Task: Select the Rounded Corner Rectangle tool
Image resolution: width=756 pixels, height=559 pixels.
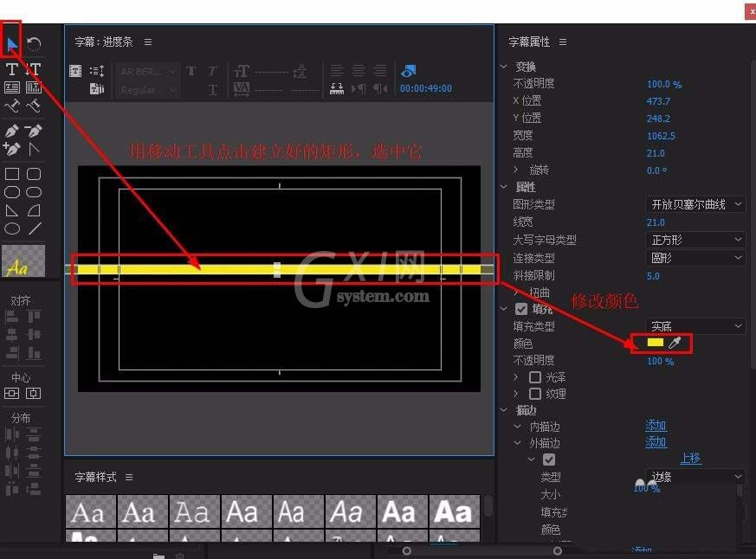Action: point(33,174)
